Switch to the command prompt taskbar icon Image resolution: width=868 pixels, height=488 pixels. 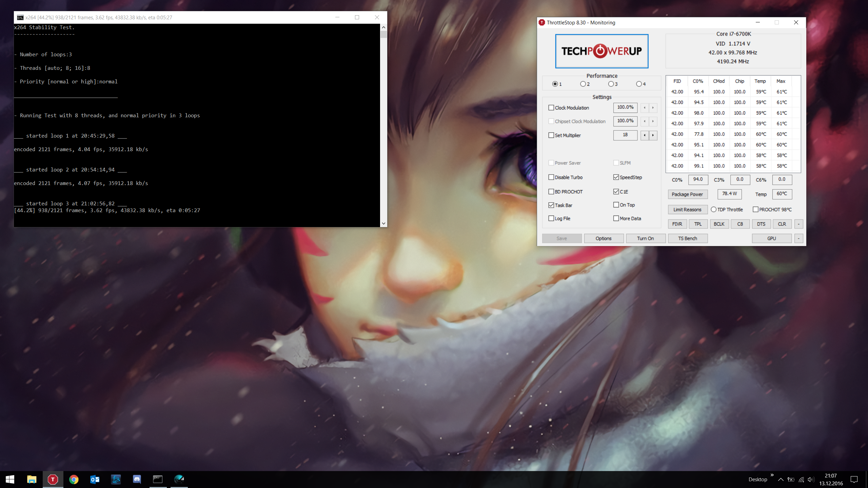[x=158, y=479]
